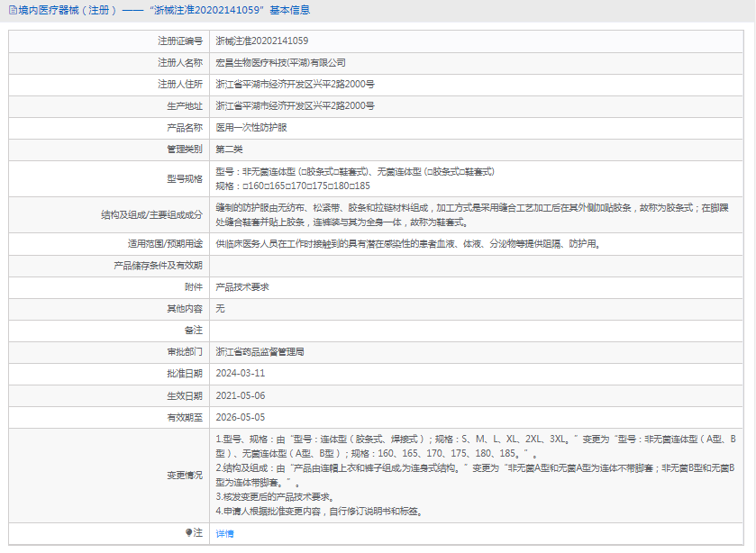Click the 备注 label
Image resolution: width=756 pixels, height=553 pixels.
pos(194,331)
